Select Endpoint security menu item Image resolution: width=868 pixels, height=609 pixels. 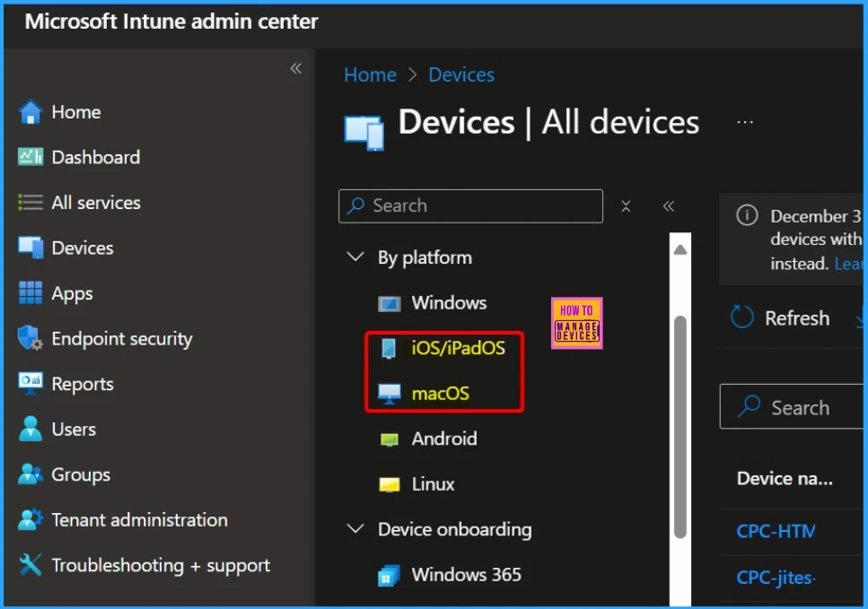tap(122, 338)
